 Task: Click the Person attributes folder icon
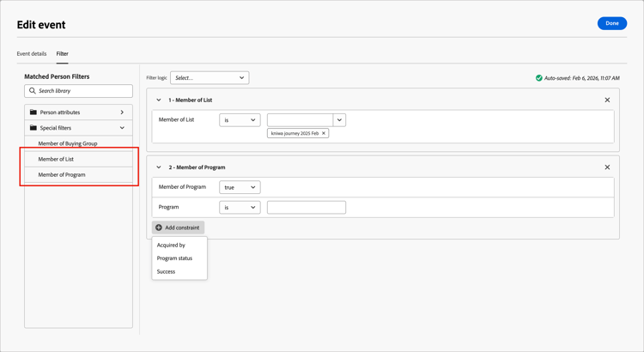(33, 112)
